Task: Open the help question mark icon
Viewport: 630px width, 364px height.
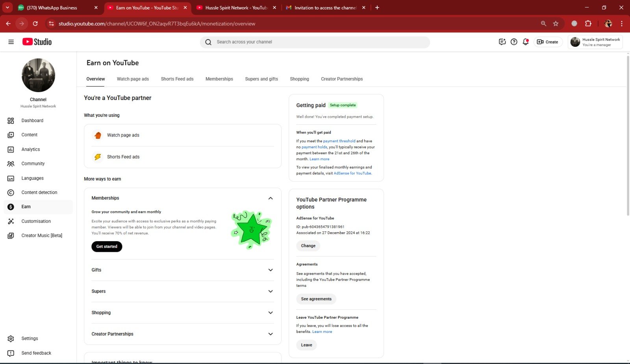Action: [x=514, y=42]
